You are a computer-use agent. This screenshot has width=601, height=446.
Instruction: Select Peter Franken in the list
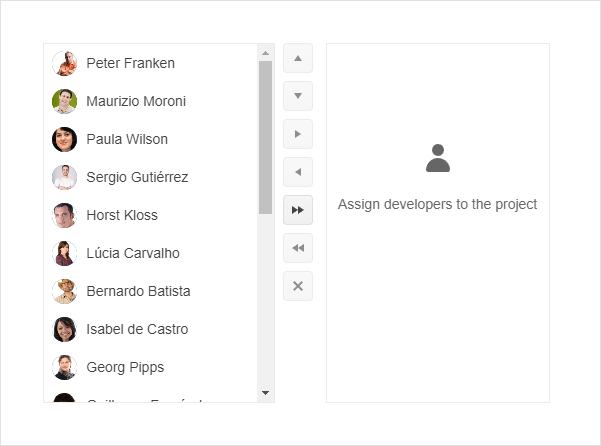(x=151, y=63)
